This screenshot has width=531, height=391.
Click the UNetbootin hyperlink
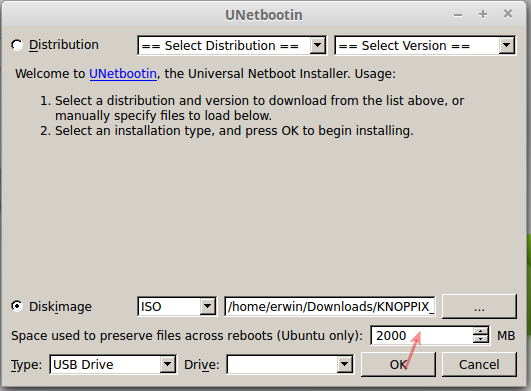[x=123, y=74]
